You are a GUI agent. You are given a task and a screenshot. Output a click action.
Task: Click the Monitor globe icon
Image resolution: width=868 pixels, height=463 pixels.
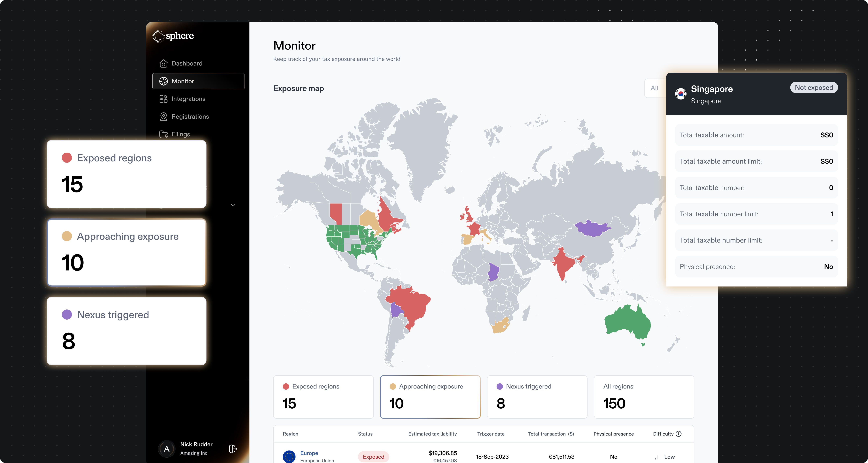[x=163, y=81]
